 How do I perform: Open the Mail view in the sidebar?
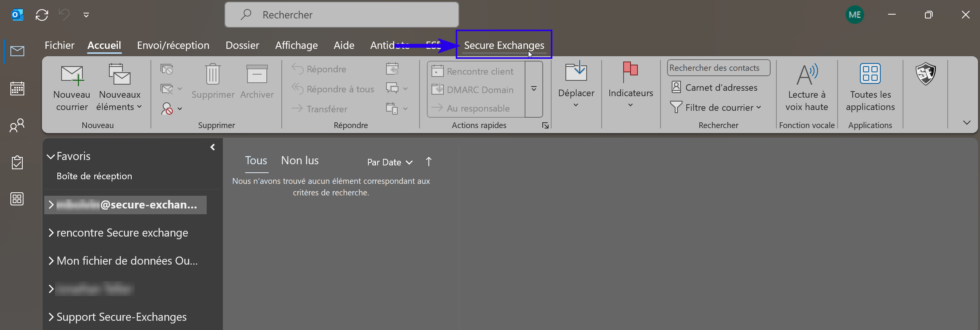[17, 51]
